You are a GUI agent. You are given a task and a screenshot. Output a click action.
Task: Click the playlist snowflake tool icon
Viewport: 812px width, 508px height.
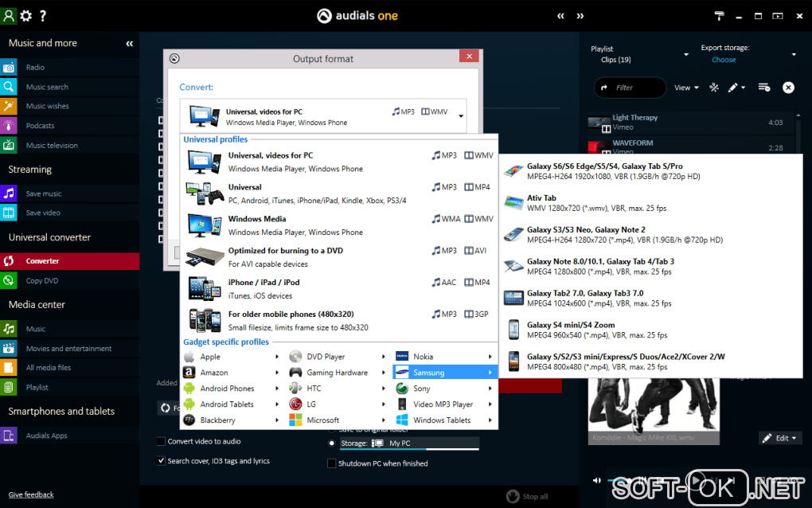(714, 88)
